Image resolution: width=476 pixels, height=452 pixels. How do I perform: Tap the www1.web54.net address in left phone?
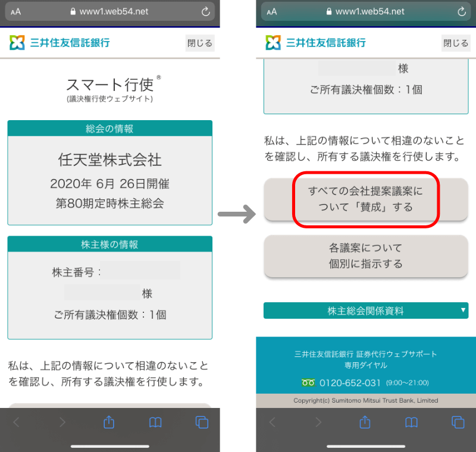click(114, 11)
